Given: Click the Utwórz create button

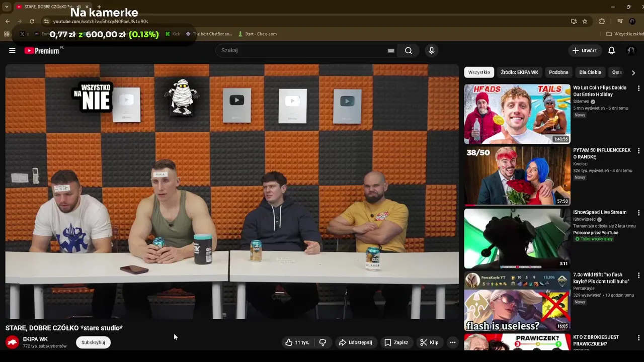Looking at the screenshot, I should click(x=584, y=50).
